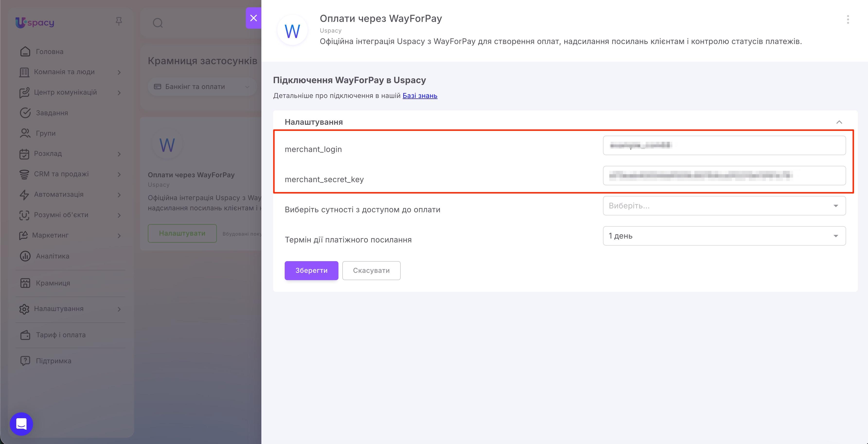Click the Крамниця застосунків heading
The width and height of the screenshot is (868, 444).
tap(203, 61)
